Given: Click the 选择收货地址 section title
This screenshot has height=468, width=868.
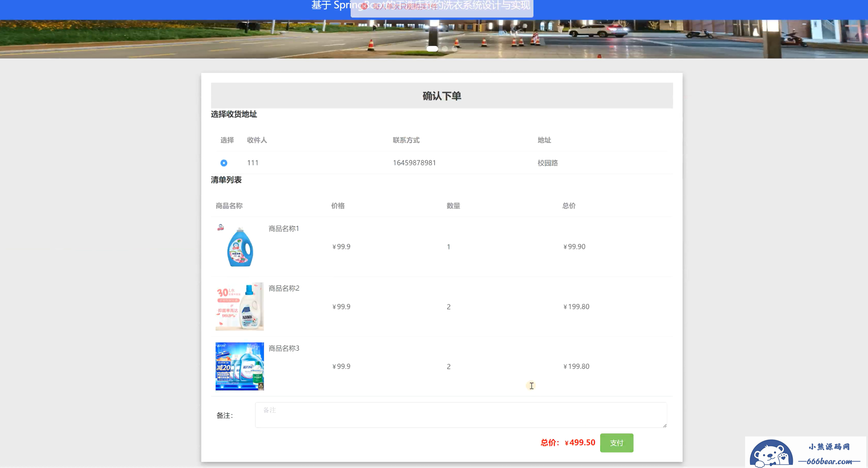Looking at the screenshot, I should click(x=234, y=114).
